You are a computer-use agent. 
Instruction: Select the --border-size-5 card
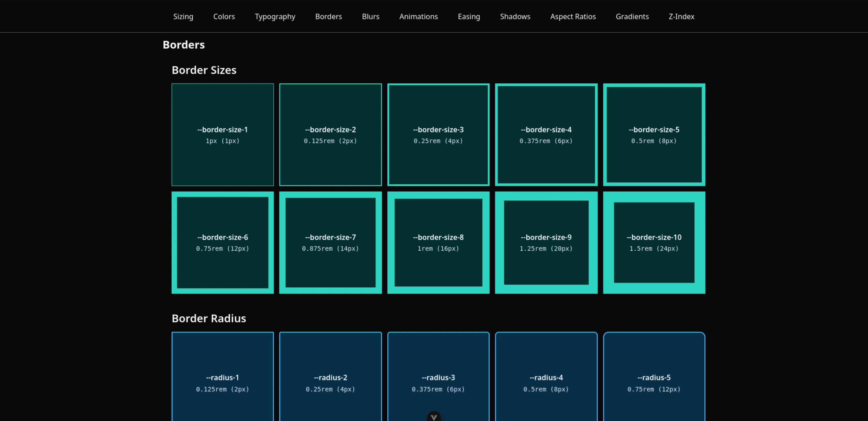(x=654, y=135)
